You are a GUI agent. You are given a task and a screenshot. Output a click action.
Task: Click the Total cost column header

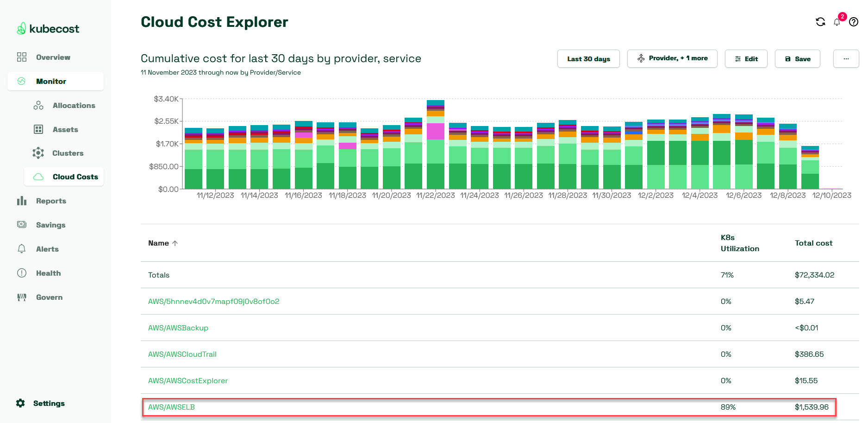[x=813, y=243]
